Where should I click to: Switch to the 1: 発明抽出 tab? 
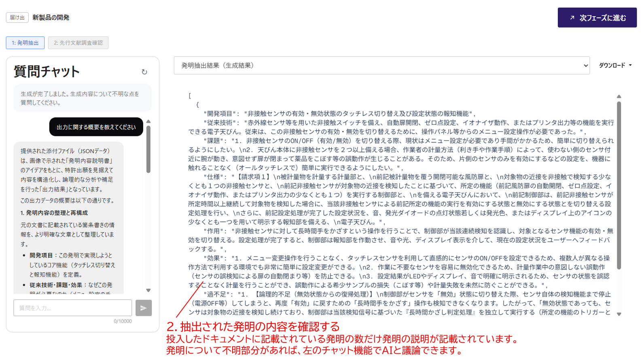25,43
